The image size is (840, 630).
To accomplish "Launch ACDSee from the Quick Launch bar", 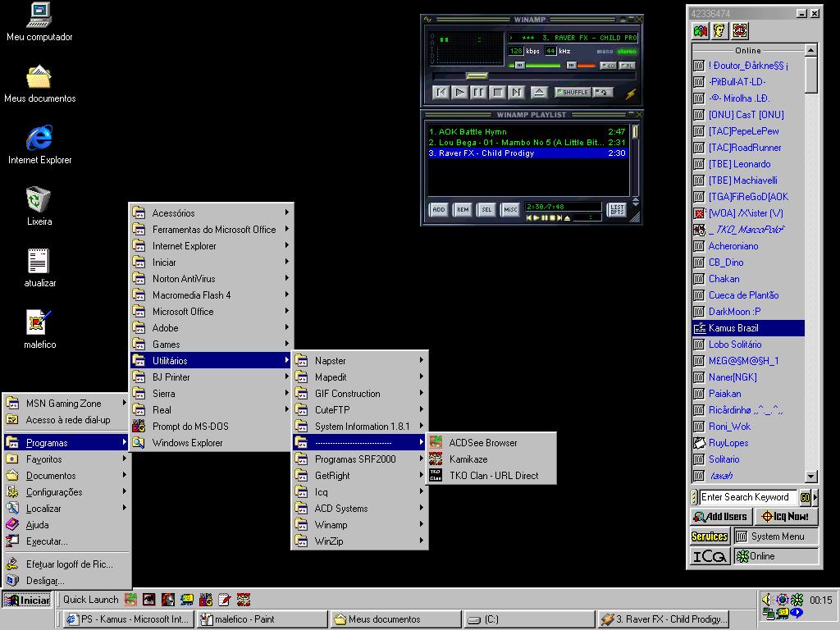I will pyautogui.click(x=130, y=600).
